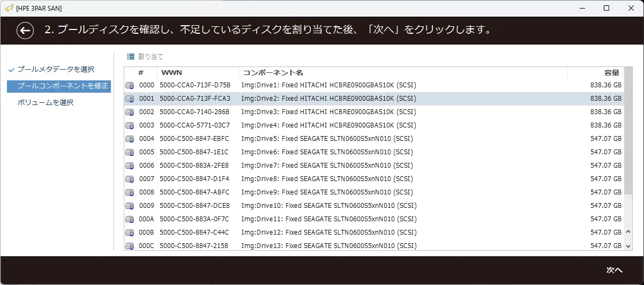Select disk icon for drive 000A
The image size is (644, 285).
pyautogui.click(x=130, y=220)
